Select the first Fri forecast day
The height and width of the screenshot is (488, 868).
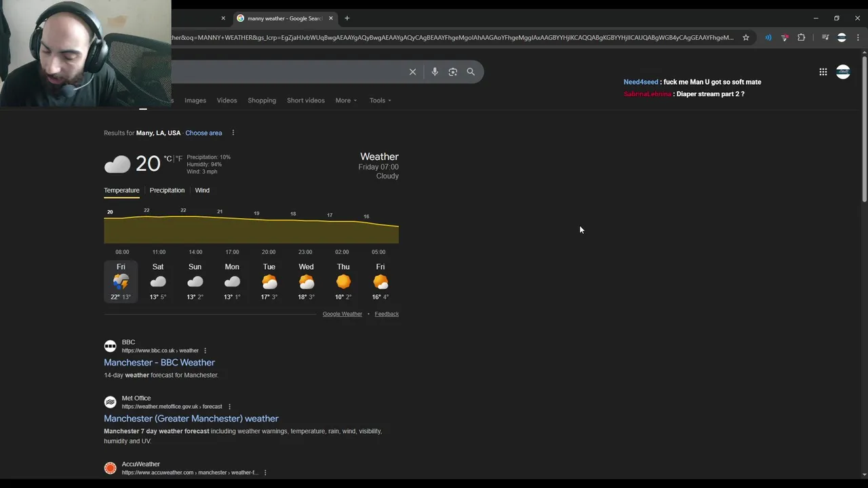click(121, 282)
